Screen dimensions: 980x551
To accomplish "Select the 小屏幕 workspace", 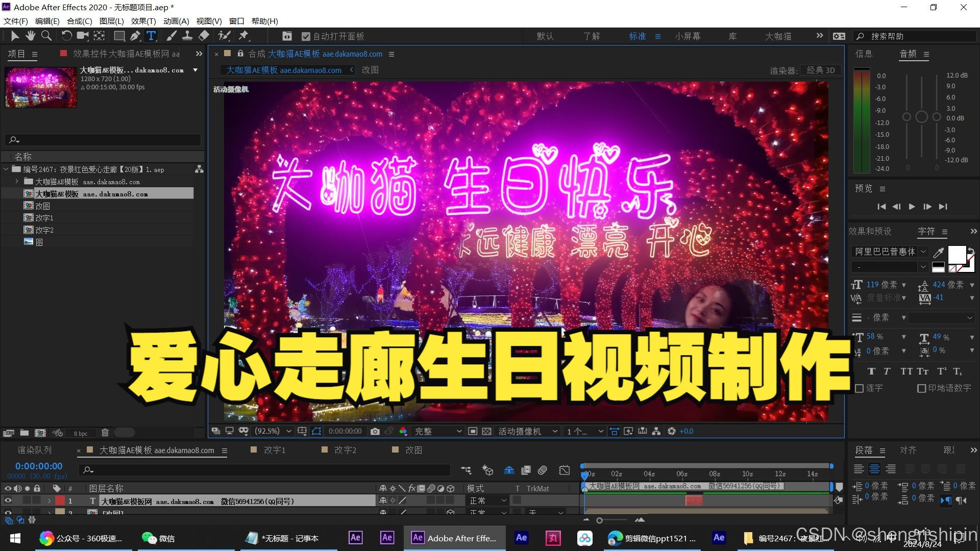I will point(687,36).
